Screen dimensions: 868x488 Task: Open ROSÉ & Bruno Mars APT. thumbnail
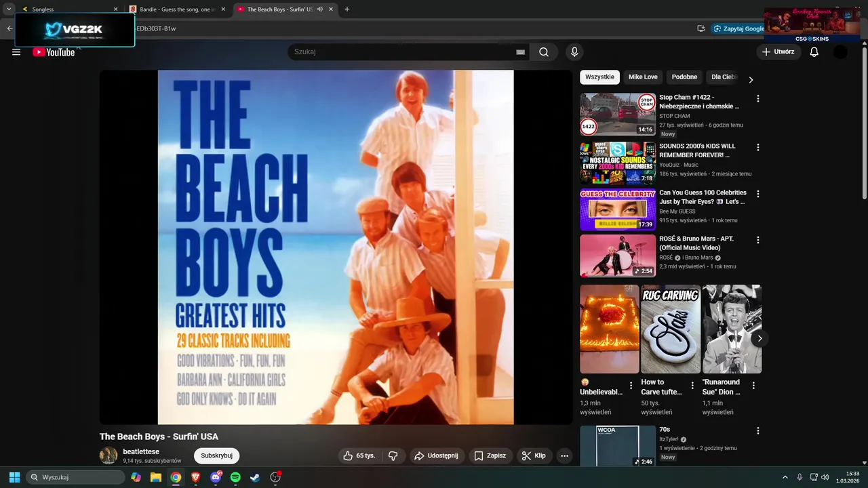[x=618, y=256]
